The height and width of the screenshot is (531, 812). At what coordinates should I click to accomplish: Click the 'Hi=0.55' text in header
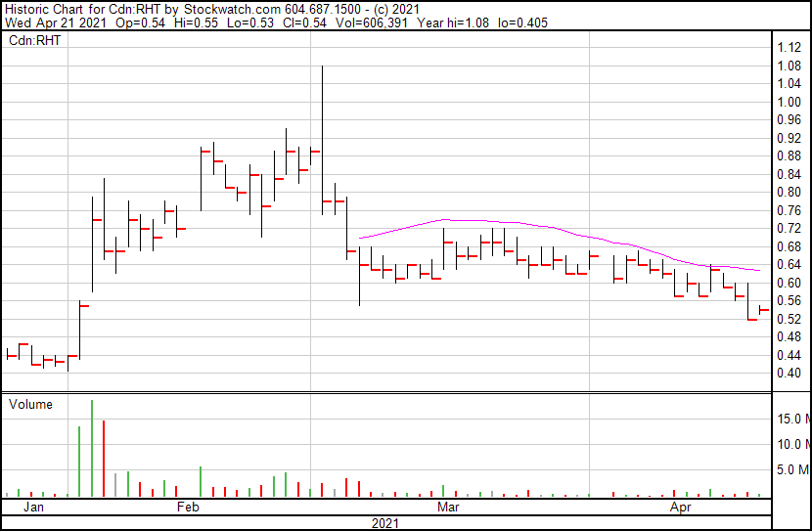(x=196, y=22)
